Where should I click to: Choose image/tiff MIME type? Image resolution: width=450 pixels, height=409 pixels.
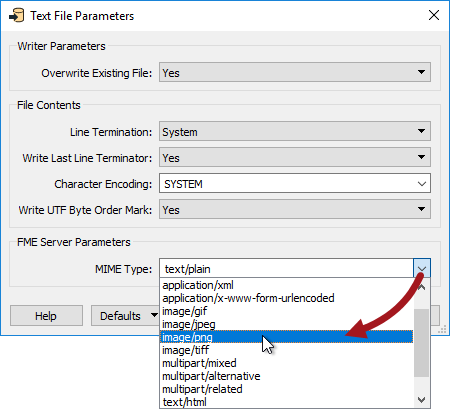pos(286,350)
